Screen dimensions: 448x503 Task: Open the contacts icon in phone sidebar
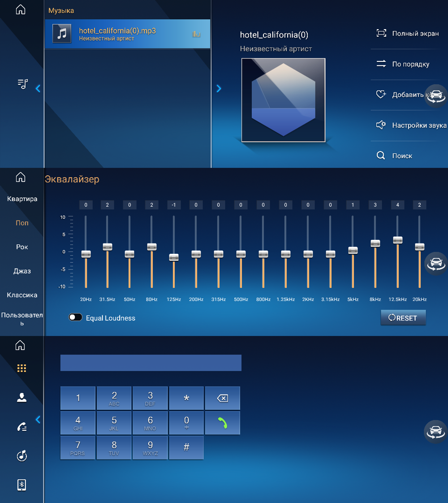[22, 397]
